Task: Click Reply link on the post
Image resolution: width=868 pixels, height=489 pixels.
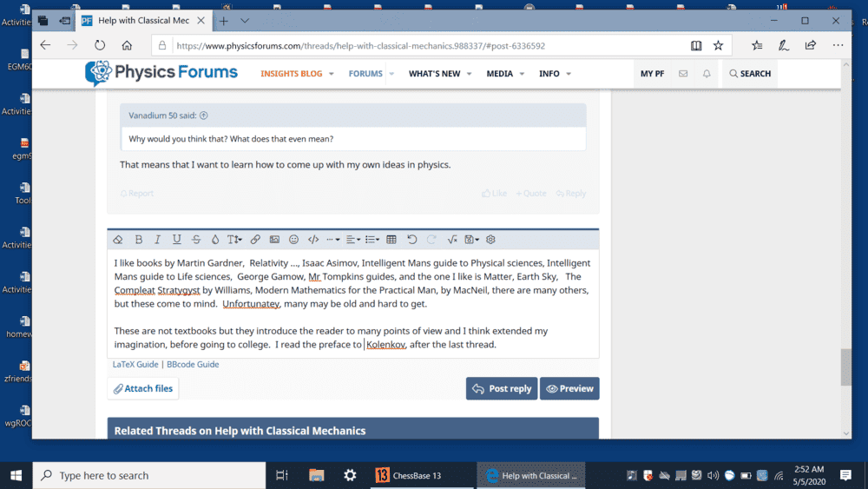Action: [x=571, y=194]
